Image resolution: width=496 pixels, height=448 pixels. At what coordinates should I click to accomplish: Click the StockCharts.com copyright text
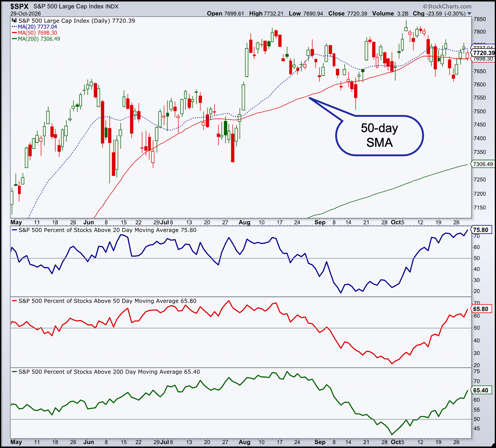447,6
